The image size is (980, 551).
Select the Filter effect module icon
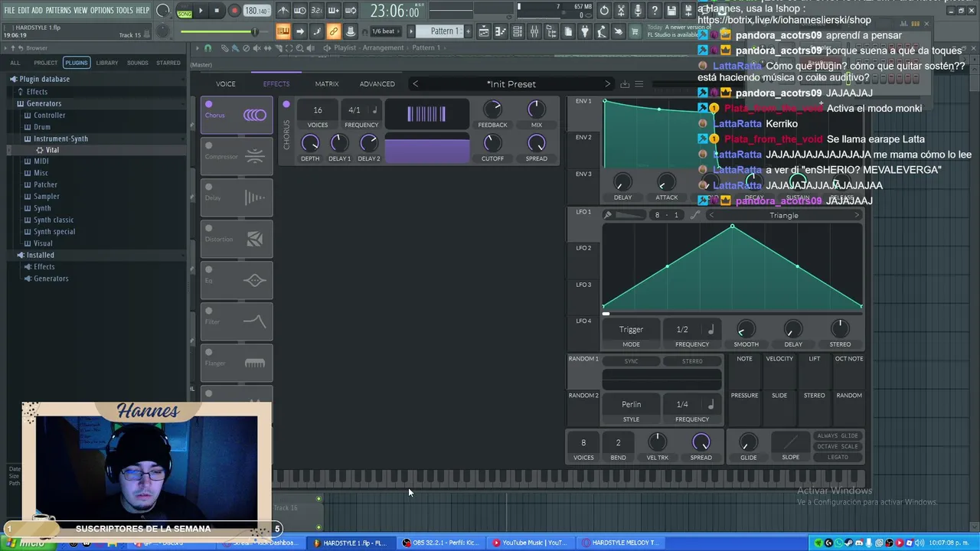tap(255, 321)
